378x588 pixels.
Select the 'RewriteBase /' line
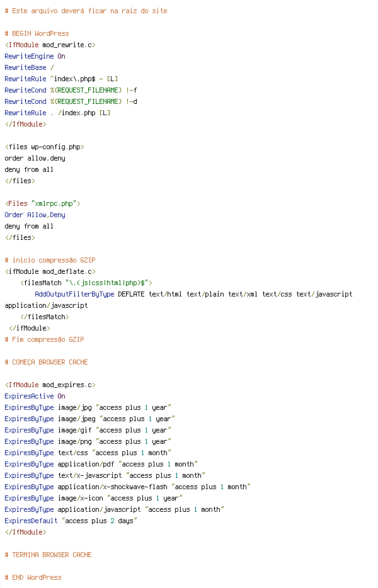29,67
